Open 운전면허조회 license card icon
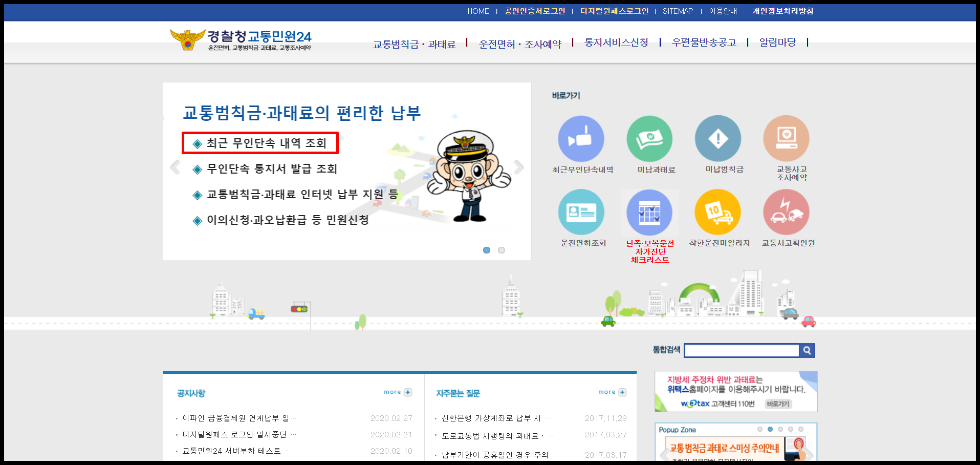Image resolution: width=980 pixels, height=465 pixels. point(581,212)
